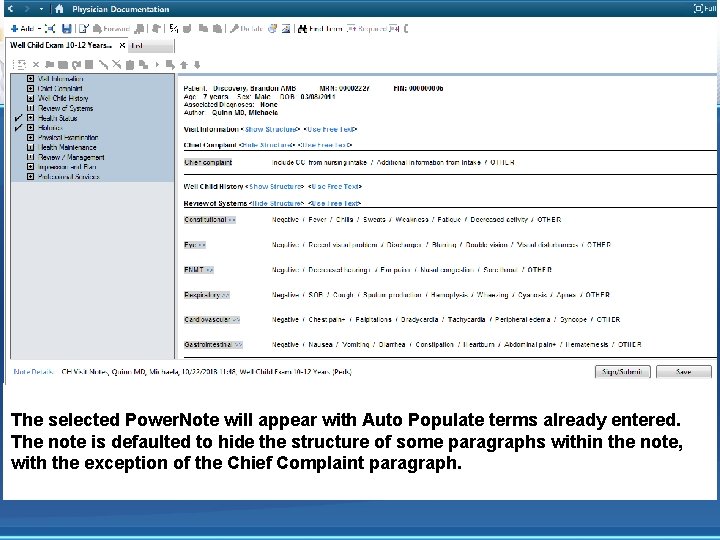
Task: Expand the Health Status tree node
Action: coord(30,118)
